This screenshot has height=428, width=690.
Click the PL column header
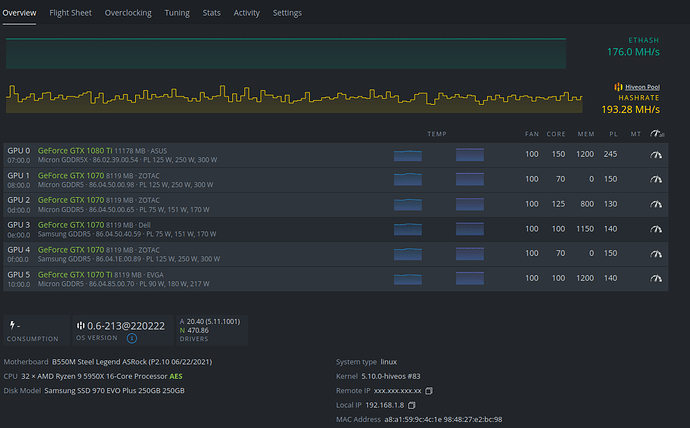point(613,134)
